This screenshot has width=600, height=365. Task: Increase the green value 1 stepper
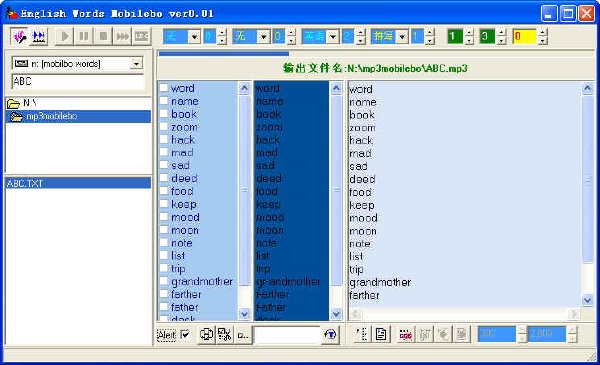coord(470,33)
